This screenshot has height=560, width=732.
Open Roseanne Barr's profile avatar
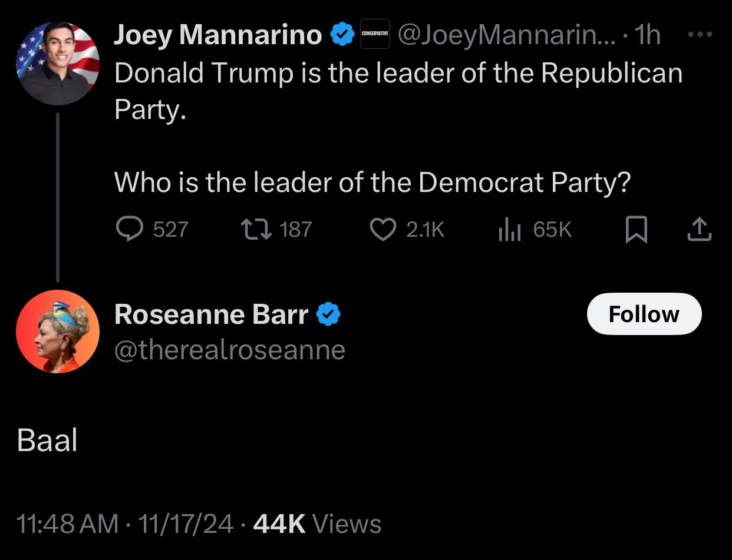click(x=58, y=332)
